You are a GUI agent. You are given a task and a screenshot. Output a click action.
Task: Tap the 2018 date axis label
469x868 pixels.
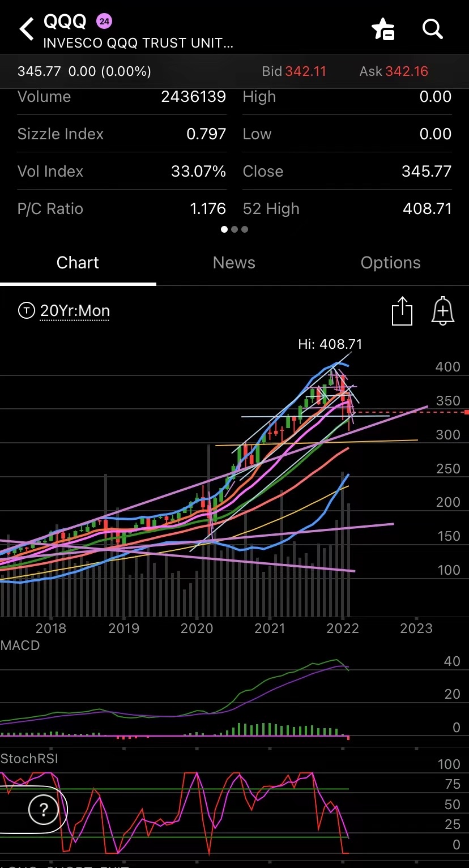tap(50, 628)
